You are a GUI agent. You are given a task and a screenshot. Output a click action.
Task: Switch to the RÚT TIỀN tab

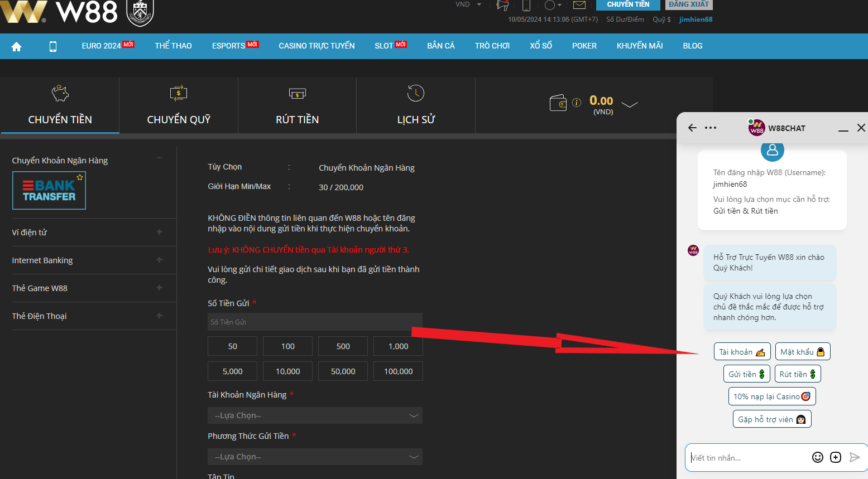[297, 105]
